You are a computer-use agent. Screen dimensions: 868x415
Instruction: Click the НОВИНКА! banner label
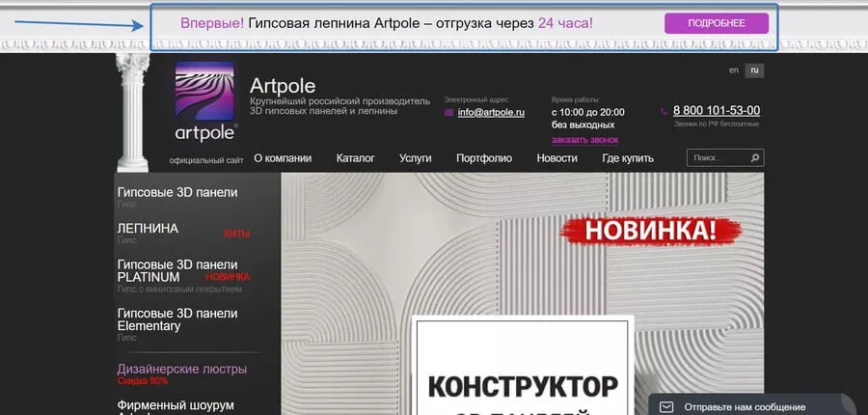pyautogui.click(x=650, y=230)
